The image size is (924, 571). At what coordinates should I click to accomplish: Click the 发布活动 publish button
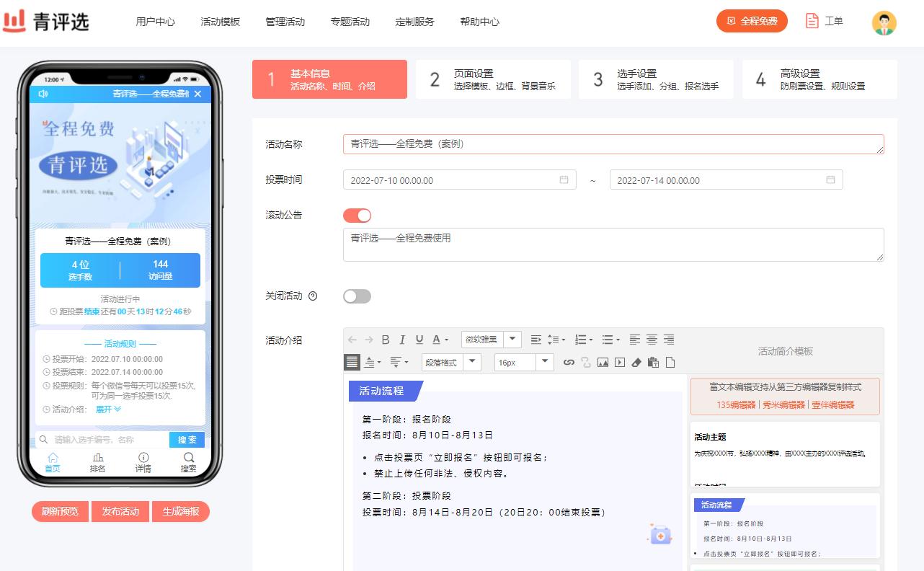[120, 511]
